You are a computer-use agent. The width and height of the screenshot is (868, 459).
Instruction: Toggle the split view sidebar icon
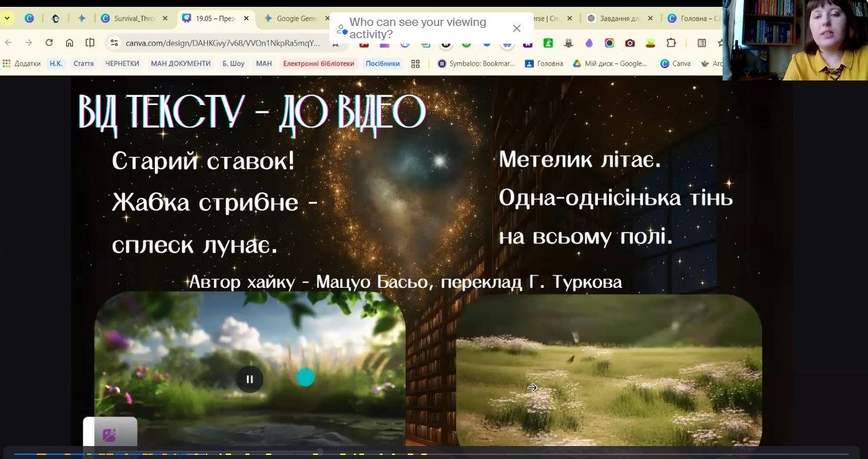[x=90, y=42]
